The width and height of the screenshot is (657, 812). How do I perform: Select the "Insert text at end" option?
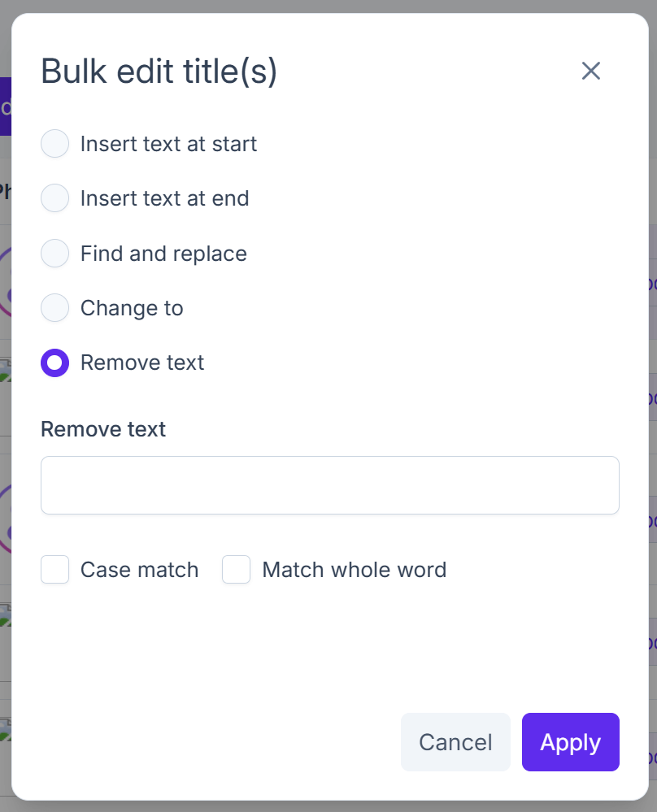(x=54, y=198)
